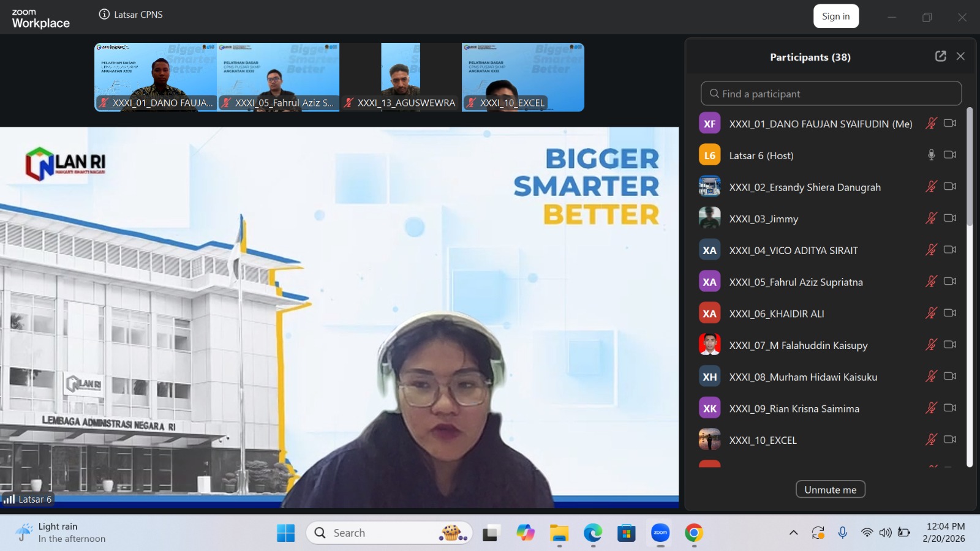Click avatar of XXXI_02_Ersandy Shiera Danugrah
The width and height of the screenshot is (980, 551).
[709, 187]
